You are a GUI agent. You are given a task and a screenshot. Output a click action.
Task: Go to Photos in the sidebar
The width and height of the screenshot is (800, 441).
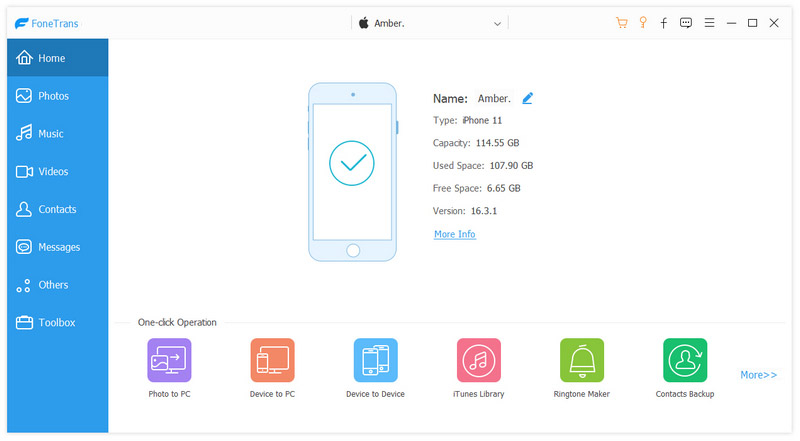tap(57, 95)
